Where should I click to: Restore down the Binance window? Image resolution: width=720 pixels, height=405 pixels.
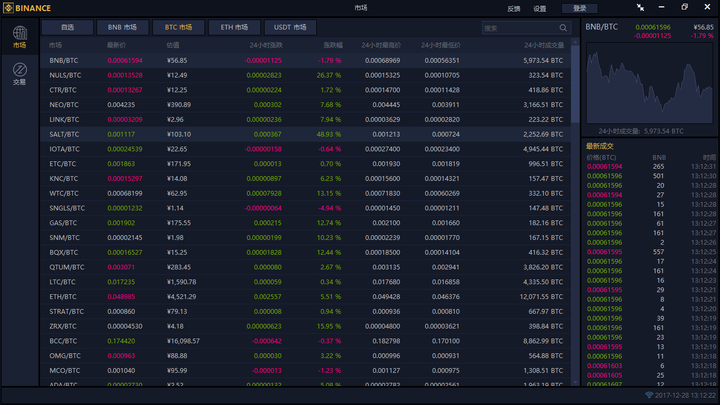(684, 7)
